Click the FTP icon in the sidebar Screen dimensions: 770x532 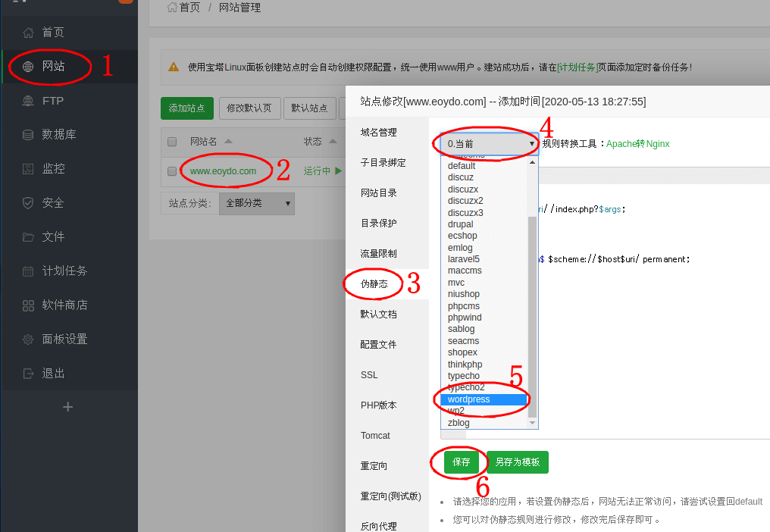[x=29, y=101]
